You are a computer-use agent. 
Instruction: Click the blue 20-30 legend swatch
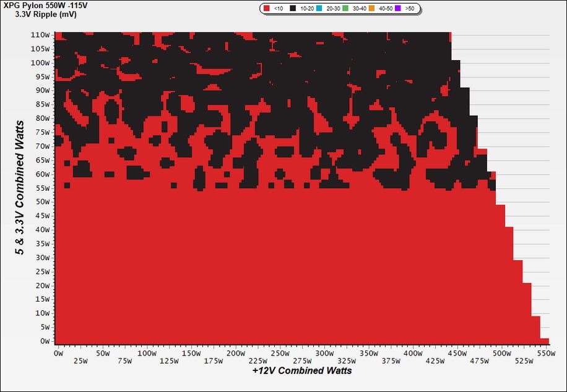tap(319, 8)
